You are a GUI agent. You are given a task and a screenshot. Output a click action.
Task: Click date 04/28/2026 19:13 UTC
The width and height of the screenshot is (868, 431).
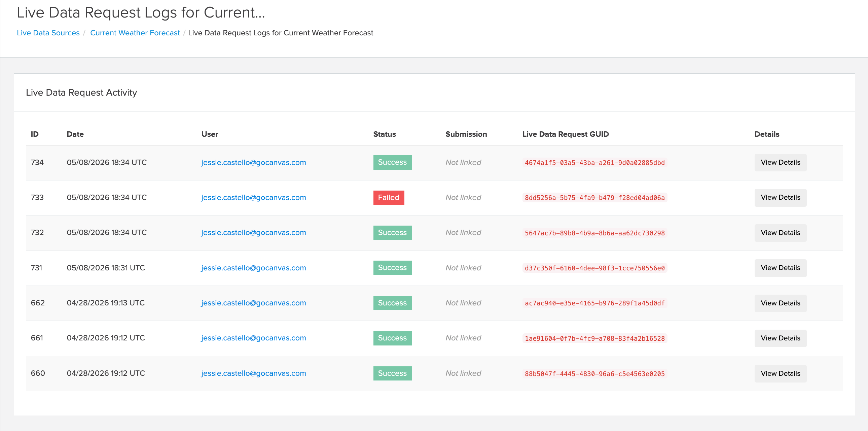[x=106, y=303]
